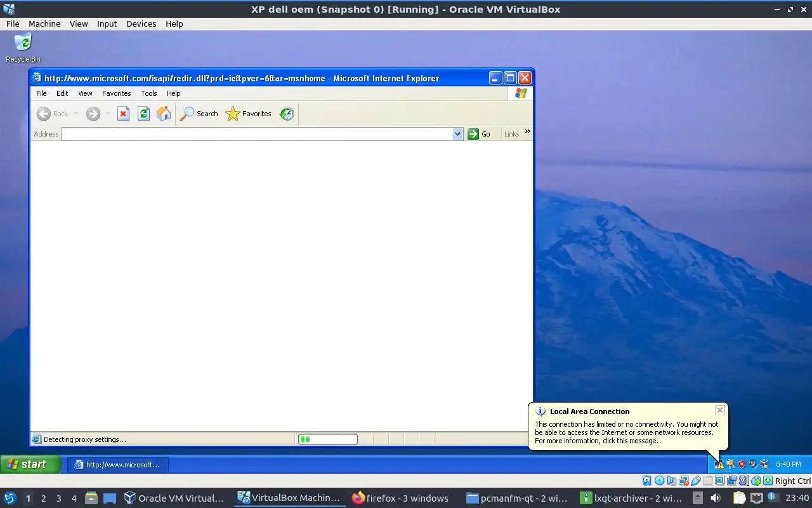
Task: Open the LXQt application menu bird icon
Action: pos(10,498)
